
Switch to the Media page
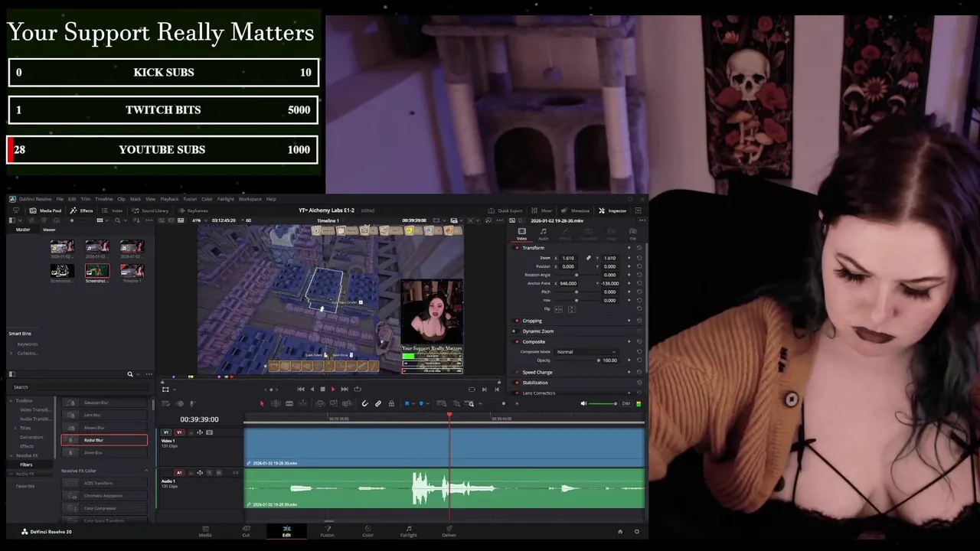pos(205,531)
